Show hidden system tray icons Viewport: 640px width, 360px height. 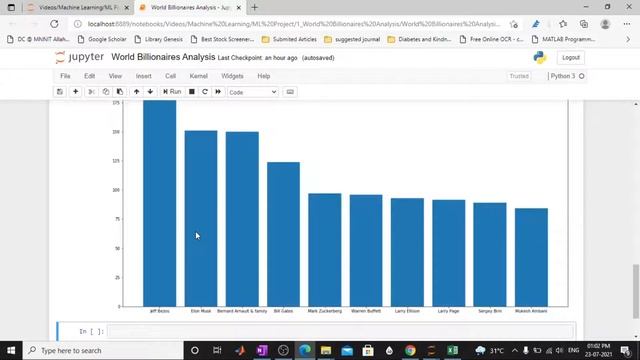[x=514, y=351]
